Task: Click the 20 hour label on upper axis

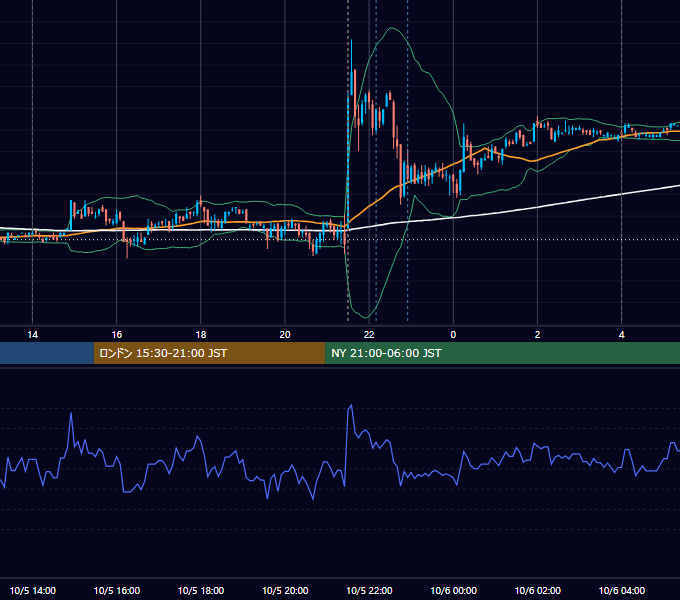Action: click(285, 335)
